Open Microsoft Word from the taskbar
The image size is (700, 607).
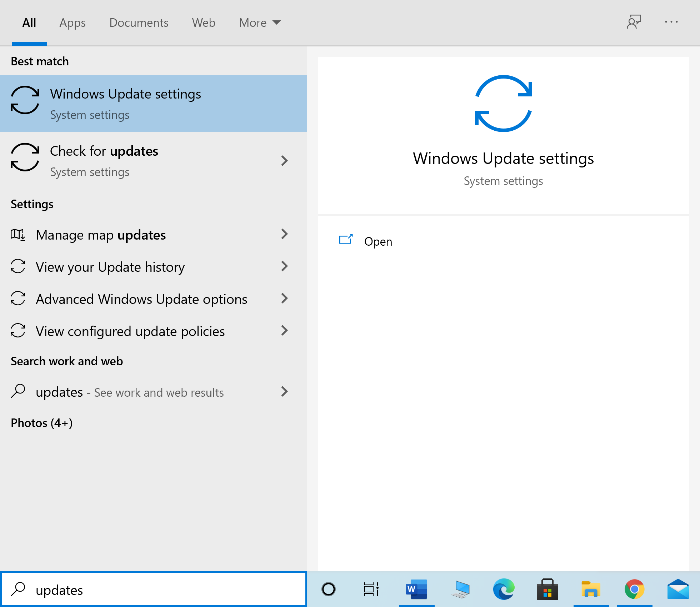click(416, 589)
